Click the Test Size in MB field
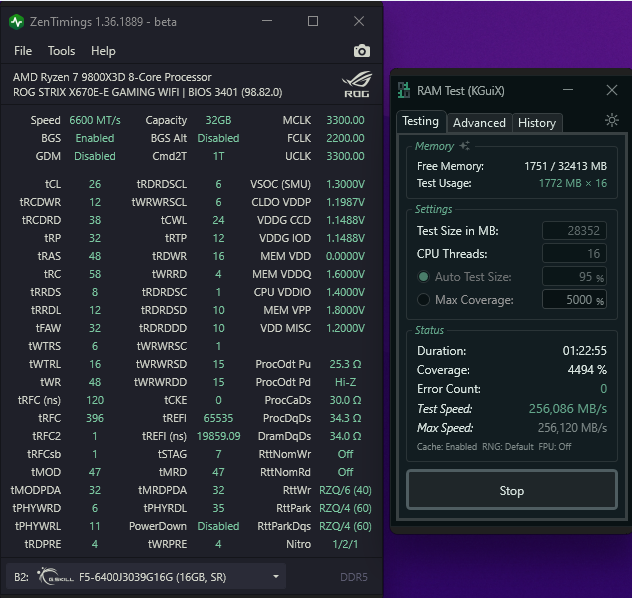 pyautogui.click(x=574, y=230)
